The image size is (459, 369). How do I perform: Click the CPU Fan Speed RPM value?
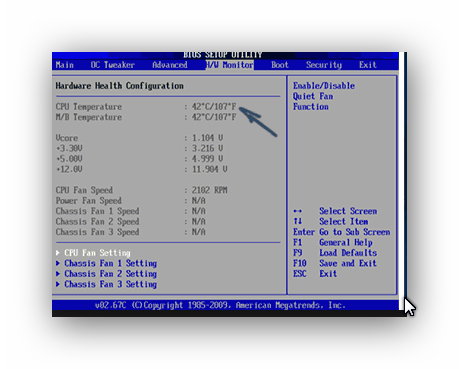[x=209, y=190]
